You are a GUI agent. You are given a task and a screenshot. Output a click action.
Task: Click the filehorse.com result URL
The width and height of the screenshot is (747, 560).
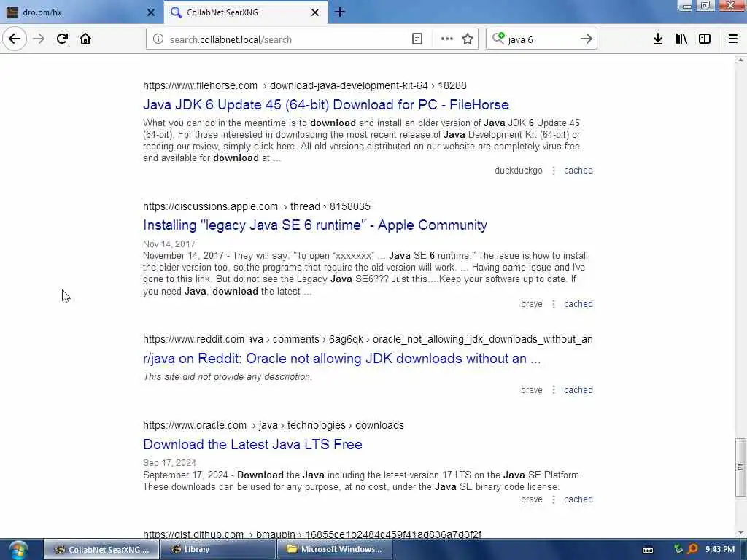(304, 86)
